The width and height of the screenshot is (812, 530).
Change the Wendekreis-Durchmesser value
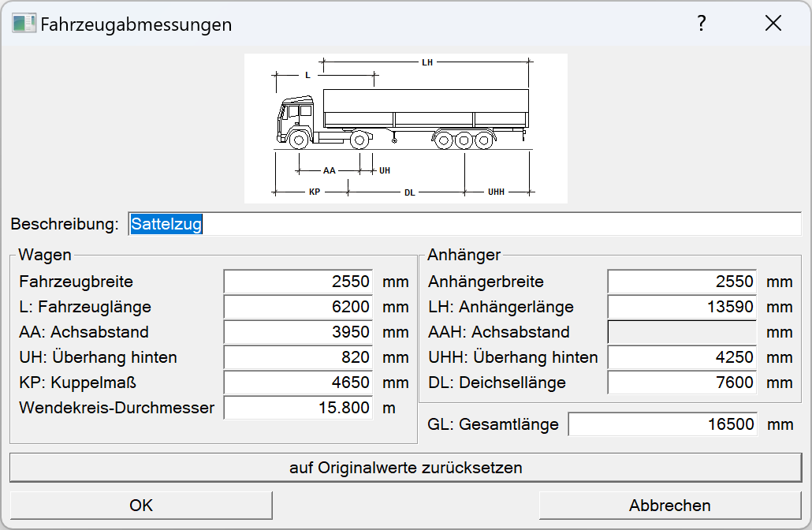coord(298,408)
